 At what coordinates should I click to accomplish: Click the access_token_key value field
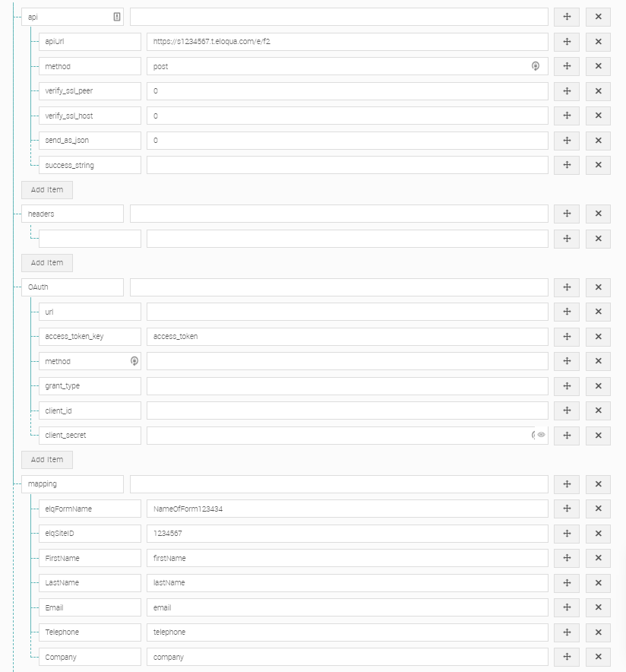[347, 336]
